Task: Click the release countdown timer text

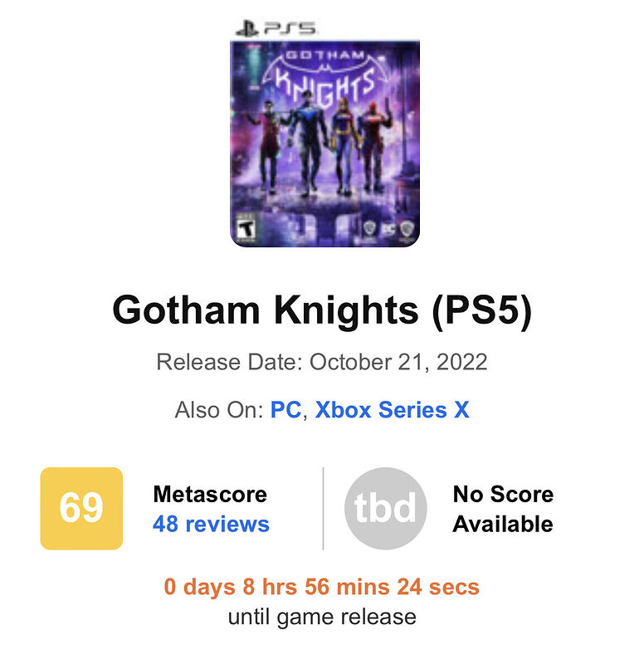Action: tap(322, 587)
